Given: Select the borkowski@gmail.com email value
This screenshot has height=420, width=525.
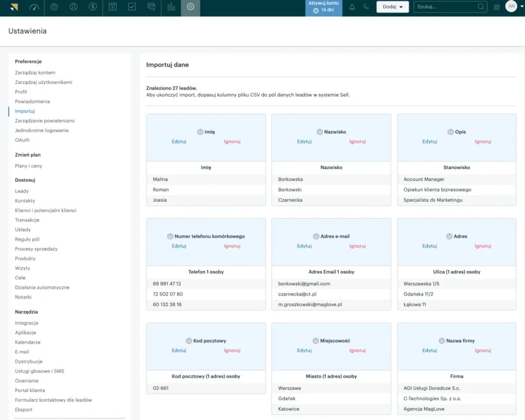Looking at the screenshot, I should [x=304, y=283].
